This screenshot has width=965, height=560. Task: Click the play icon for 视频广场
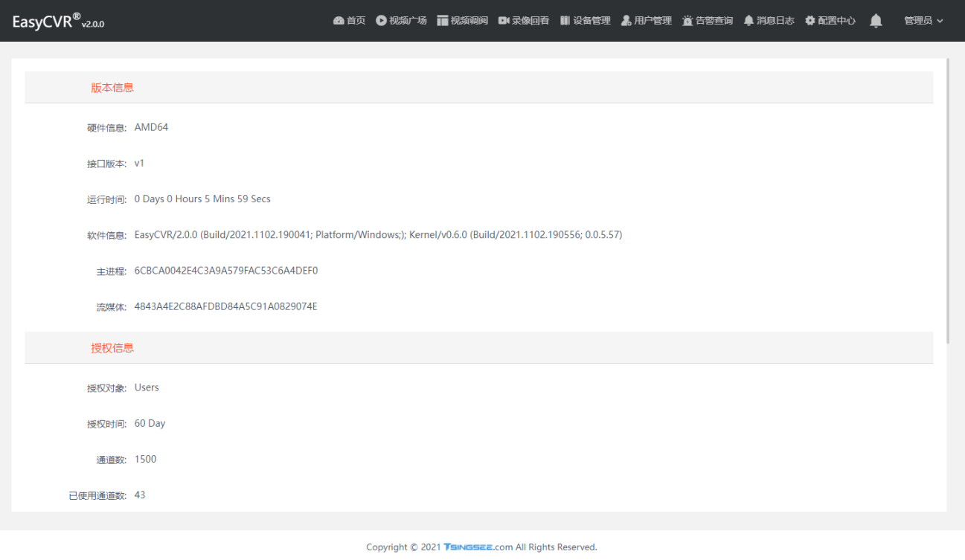point(381,21)
